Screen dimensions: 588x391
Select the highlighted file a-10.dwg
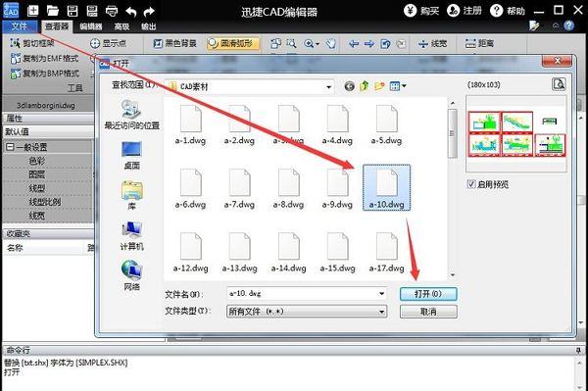(x=387, y=187)
